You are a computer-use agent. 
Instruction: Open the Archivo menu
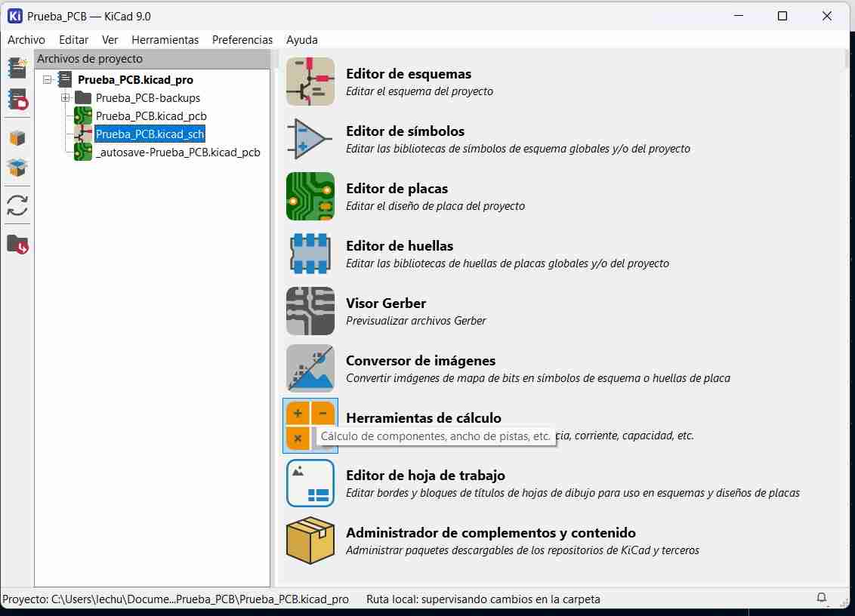point(26,40)
